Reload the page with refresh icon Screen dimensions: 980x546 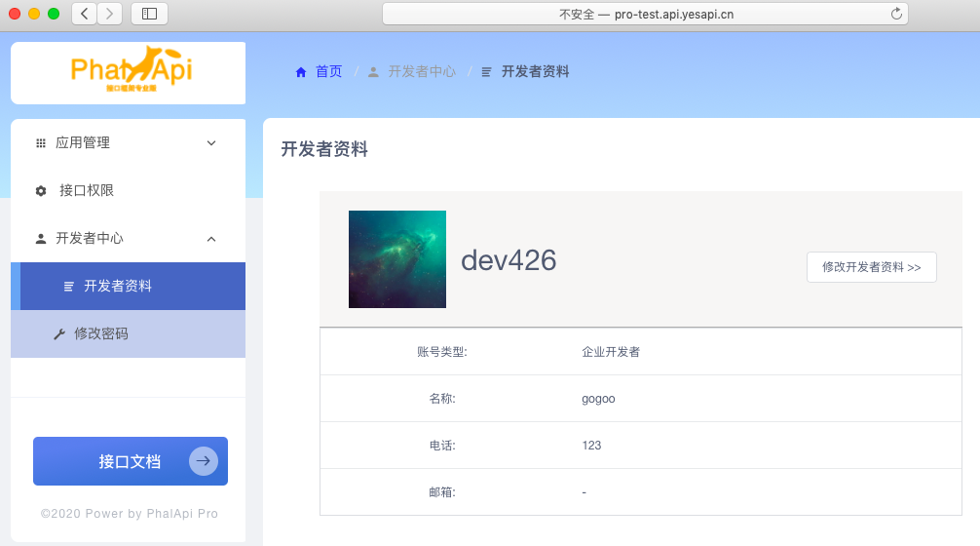(895, 14)
